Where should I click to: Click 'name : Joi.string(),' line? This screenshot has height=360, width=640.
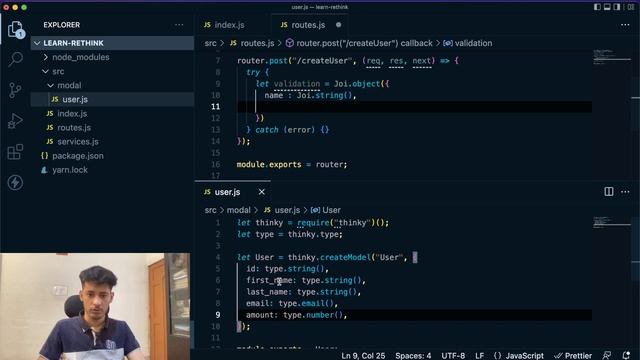tap(310, 96)
